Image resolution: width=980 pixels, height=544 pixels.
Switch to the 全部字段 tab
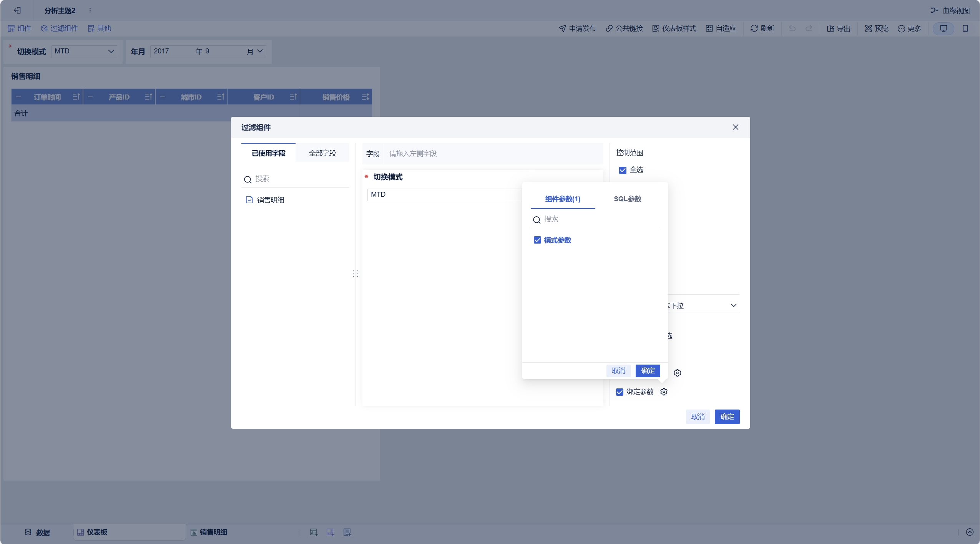click(322, 153)
